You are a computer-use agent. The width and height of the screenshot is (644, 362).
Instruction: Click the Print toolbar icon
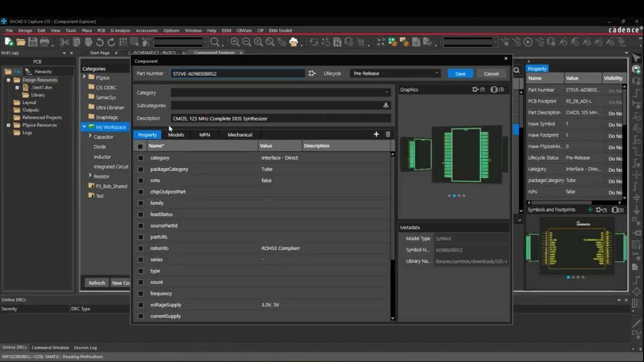click(44, 42)
